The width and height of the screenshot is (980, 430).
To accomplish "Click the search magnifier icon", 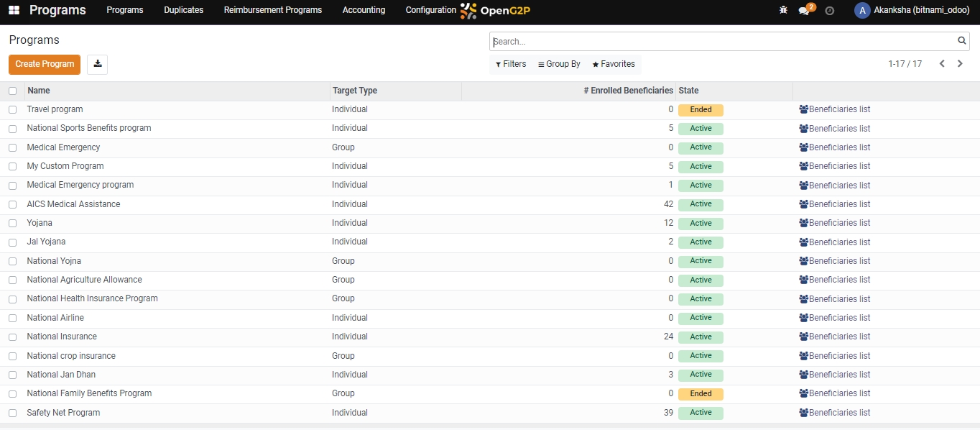I will [962, 41].
